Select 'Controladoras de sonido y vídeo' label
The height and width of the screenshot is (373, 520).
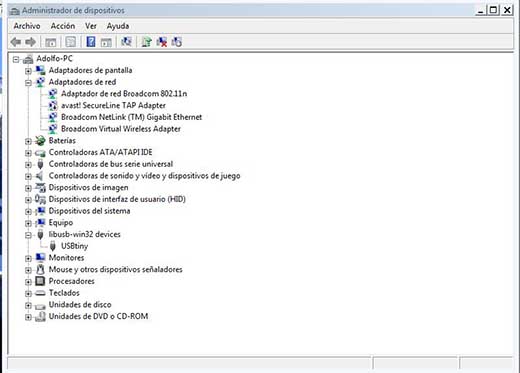pos(145,176)
